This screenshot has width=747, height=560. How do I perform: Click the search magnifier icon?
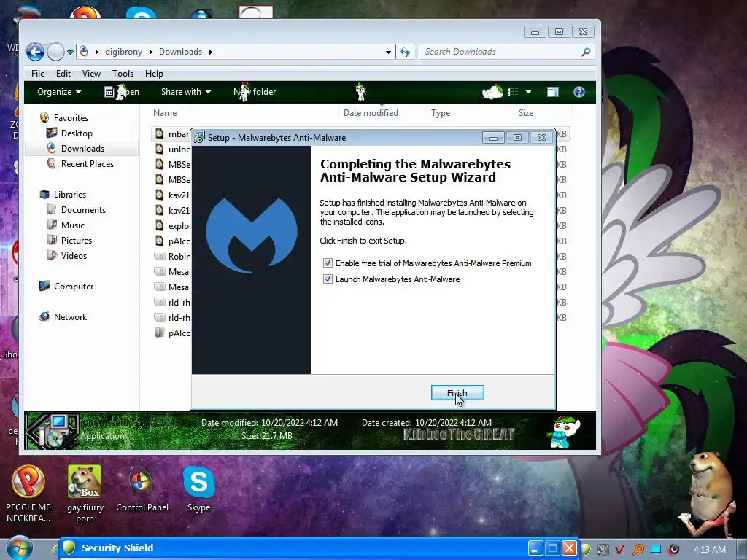[586, 52]
